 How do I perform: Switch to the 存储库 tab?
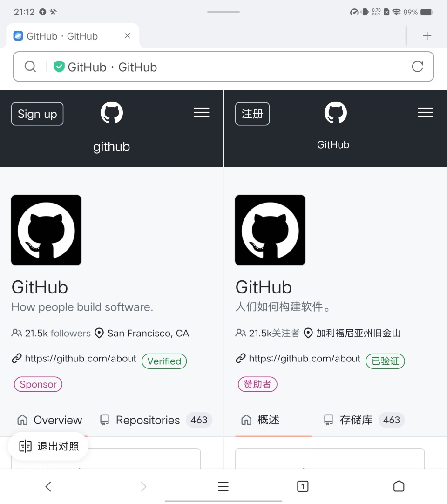tap(364, 420)
